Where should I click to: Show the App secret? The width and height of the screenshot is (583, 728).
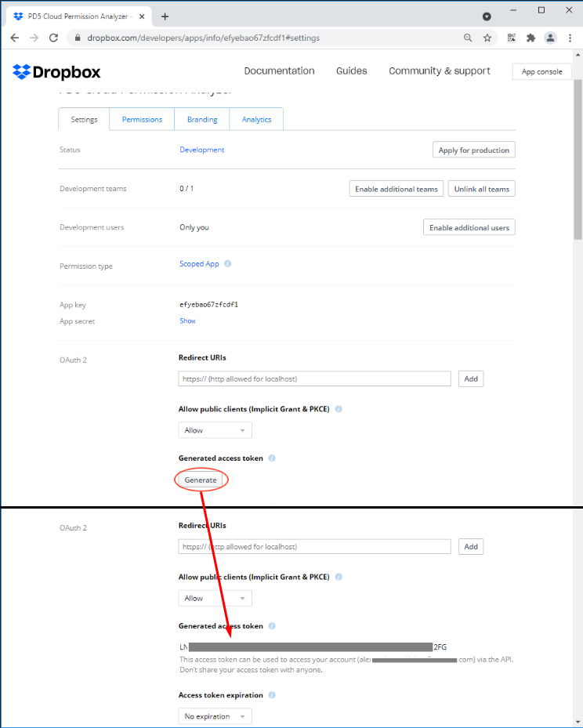click(x=187, y=321)
